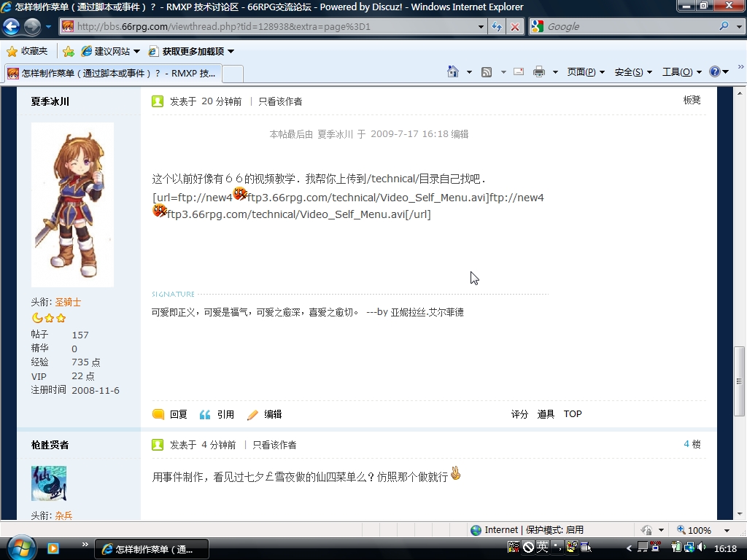The height and width of the screenshot is (560, 747).
Task: Click the 回复 reply link
Action: pos(178,414)
